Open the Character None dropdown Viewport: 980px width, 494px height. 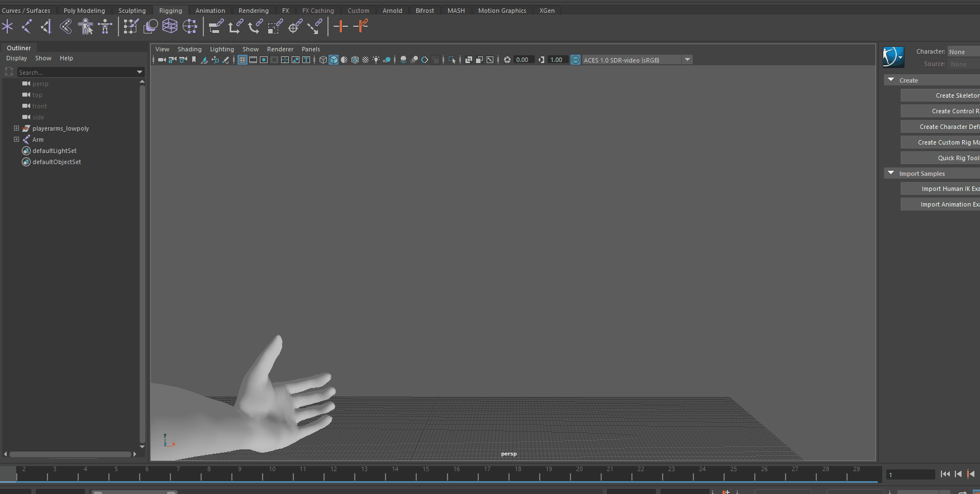pos(963,51)
